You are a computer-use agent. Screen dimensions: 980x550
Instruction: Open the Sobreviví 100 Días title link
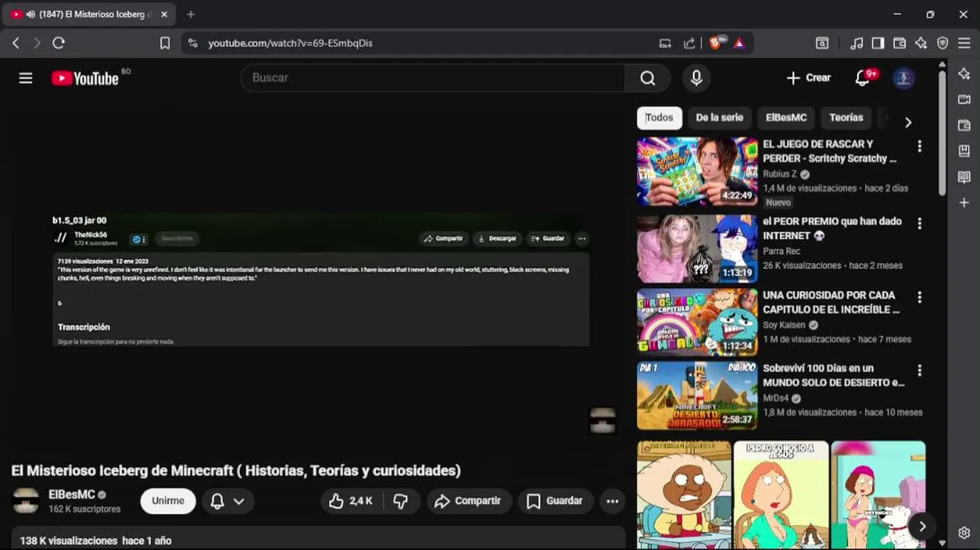(x=833, y=375)
